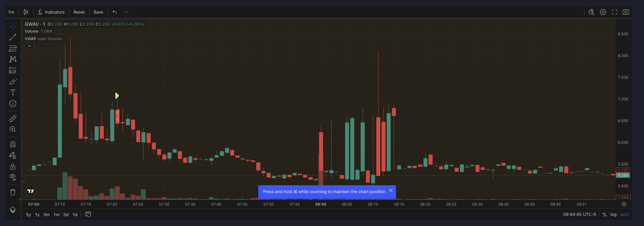This screenshot has width=644, height=226.
Task: Select the text annotation tool
Action: coord(13,92)
